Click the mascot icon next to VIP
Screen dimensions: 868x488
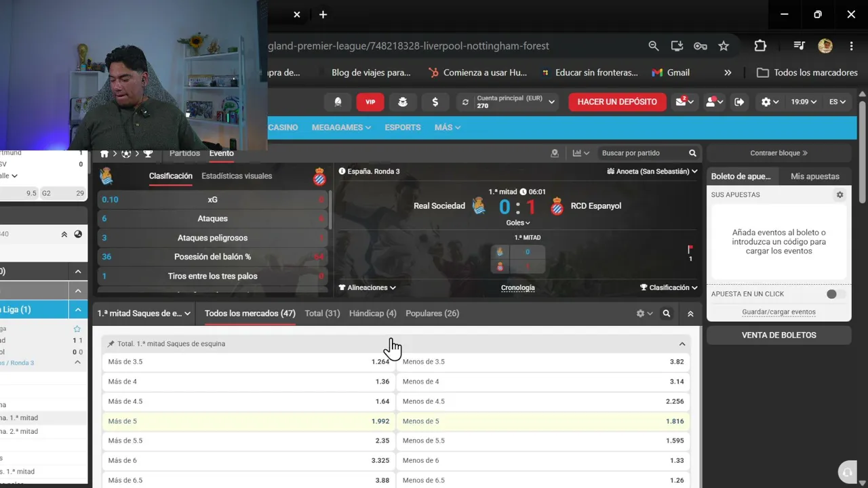[403, 102]
